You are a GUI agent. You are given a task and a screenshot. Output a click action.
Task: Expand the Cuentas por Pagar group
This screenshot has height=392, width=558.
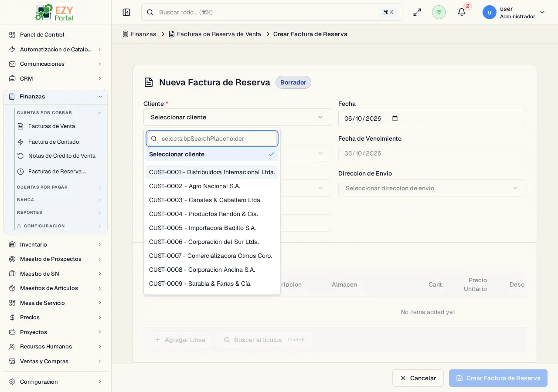99,187
